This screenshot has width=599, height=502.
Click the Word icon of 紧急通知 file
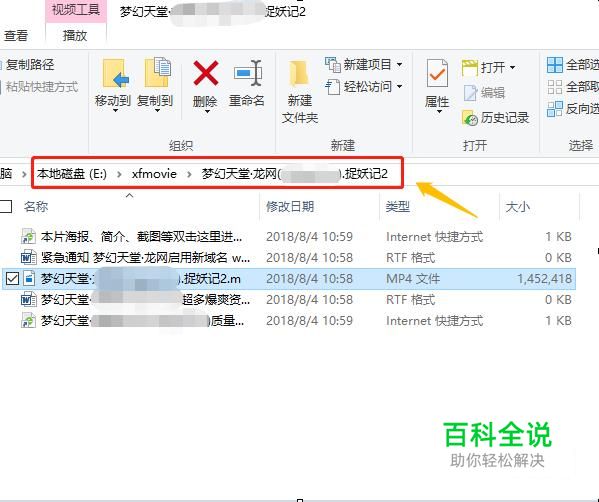tap(29, 257)
